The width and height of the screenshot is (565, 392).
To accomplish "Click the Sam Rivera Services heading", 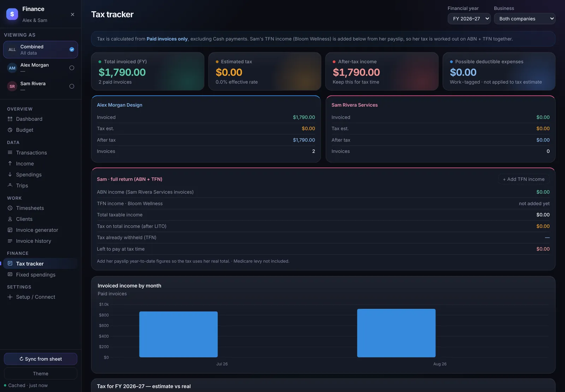I will coord(355,105).
